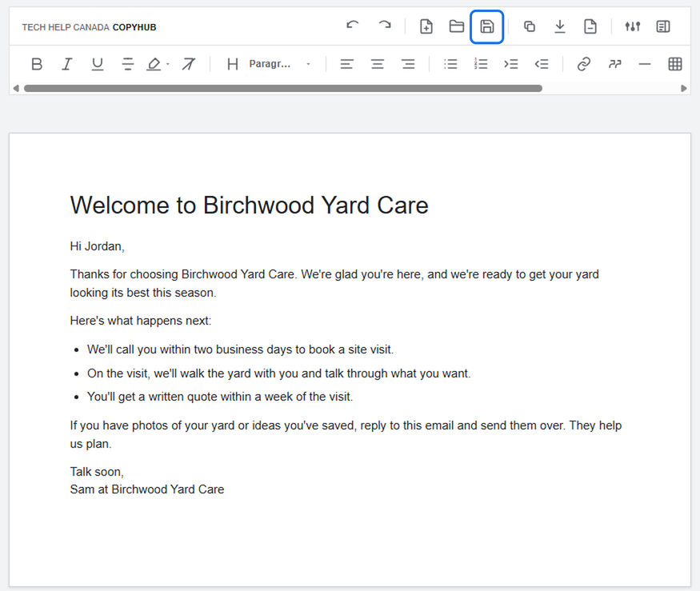
Task: Align text to the right
Action: (x=407, y=64)
